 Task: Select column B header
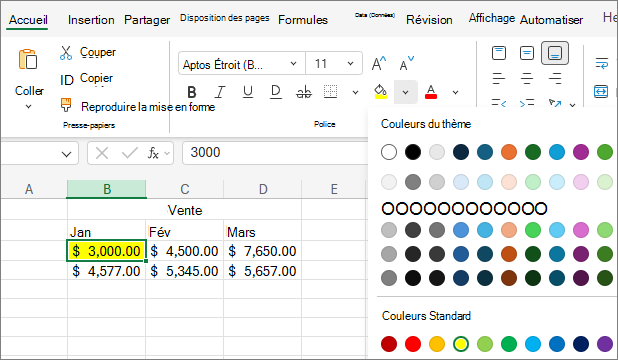107,189
